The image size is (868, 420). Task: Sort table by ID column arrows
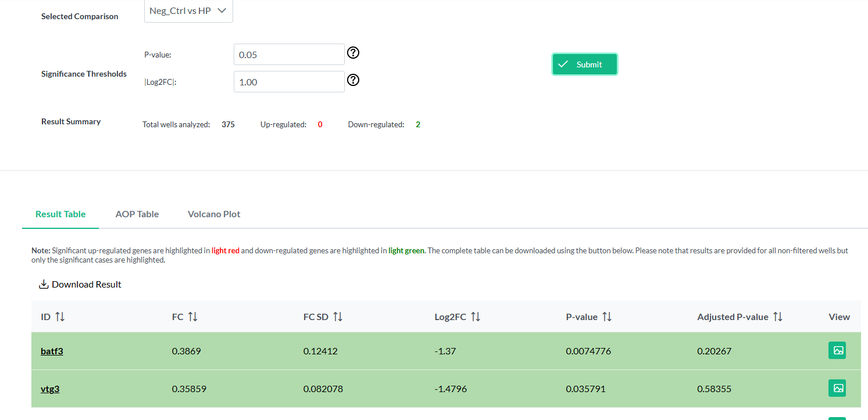[60, 317]
